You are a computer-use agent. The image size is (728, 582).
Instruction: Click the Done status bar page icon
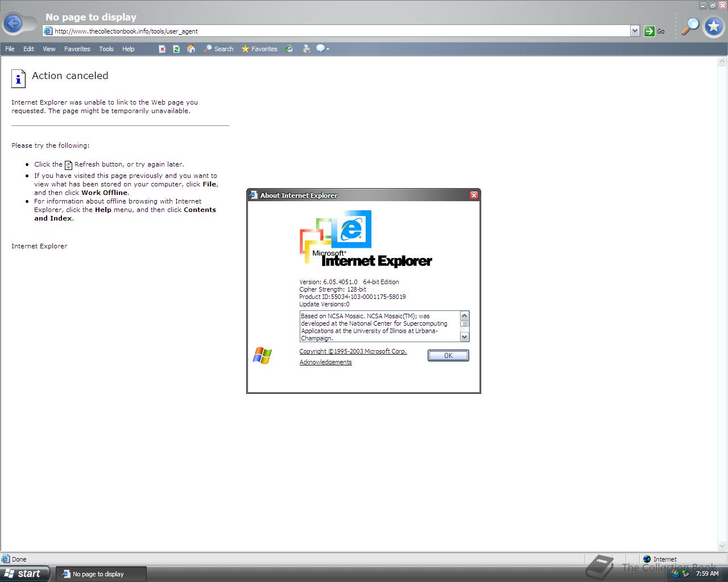point(6,559)
